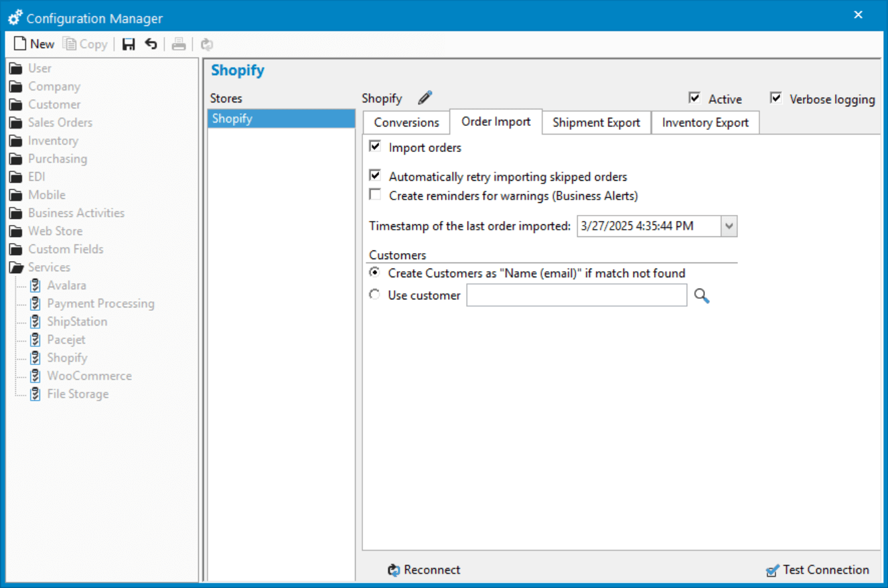Viewport: 888px width, 588px height.
Task: Click the Print toolbar icon
Action: click(178, 44)
